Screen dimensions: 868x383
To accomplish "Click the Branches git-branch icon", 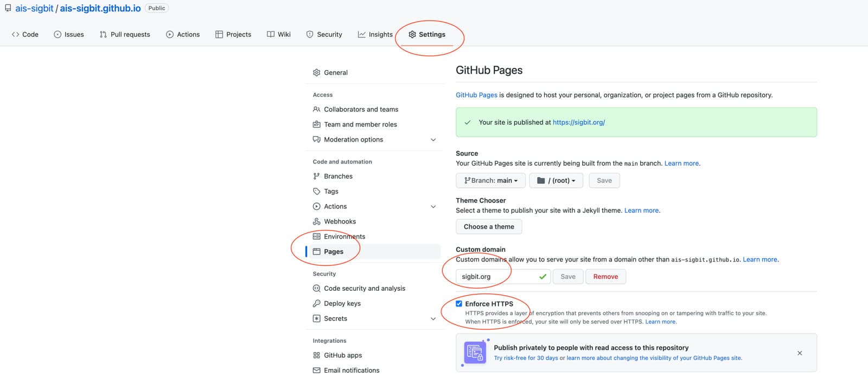I will click(316, 176).
